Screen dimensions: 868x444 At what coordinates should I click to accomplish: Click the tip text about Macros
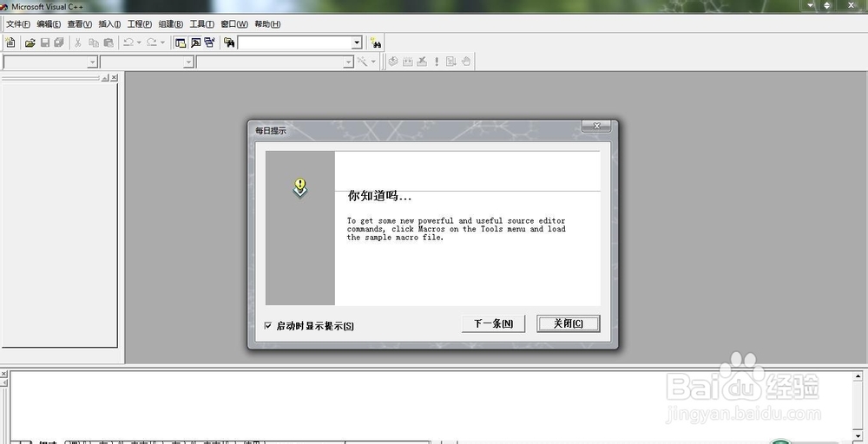pos(457,229)
